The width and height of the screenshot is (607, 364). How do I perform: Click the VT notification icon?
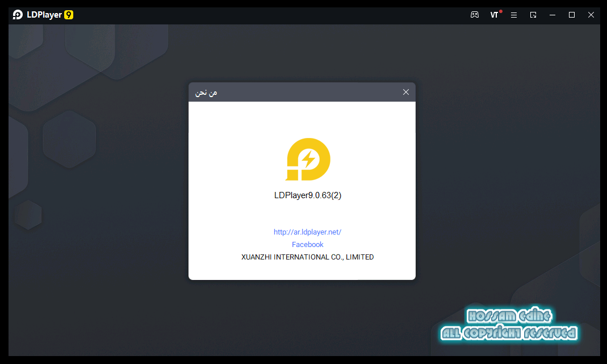[495, 15]
